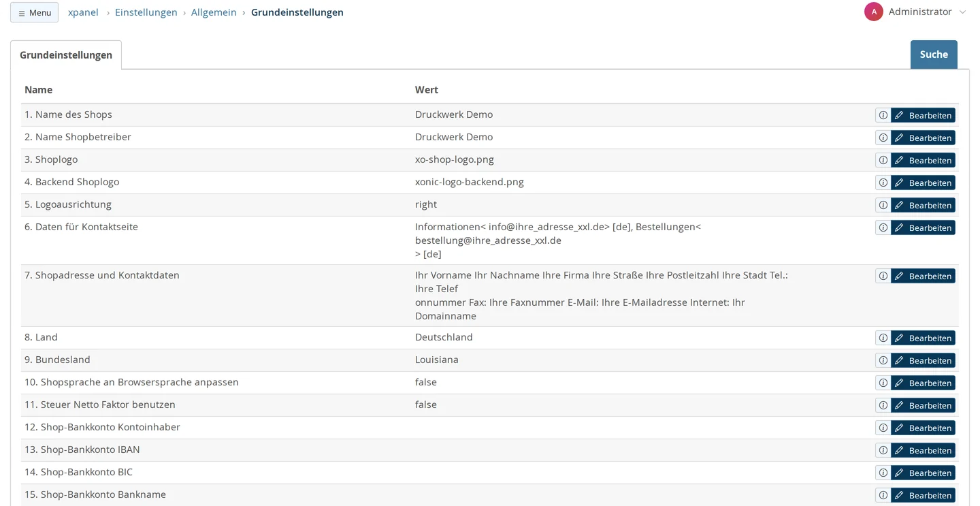Edit Logoausrichtung value

coord(923,205)
